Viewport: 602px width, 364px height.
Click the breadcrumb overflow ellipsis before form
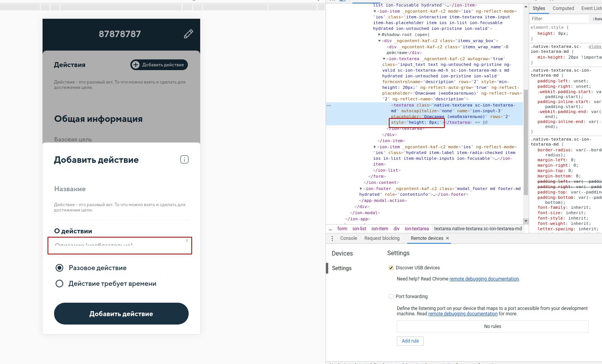point(331,229)
